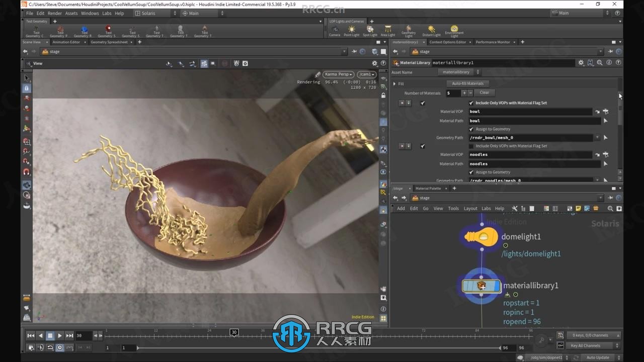Increase Number of Materials with plus button
This screenshot has height=362, width=644.
coord(464,93)
